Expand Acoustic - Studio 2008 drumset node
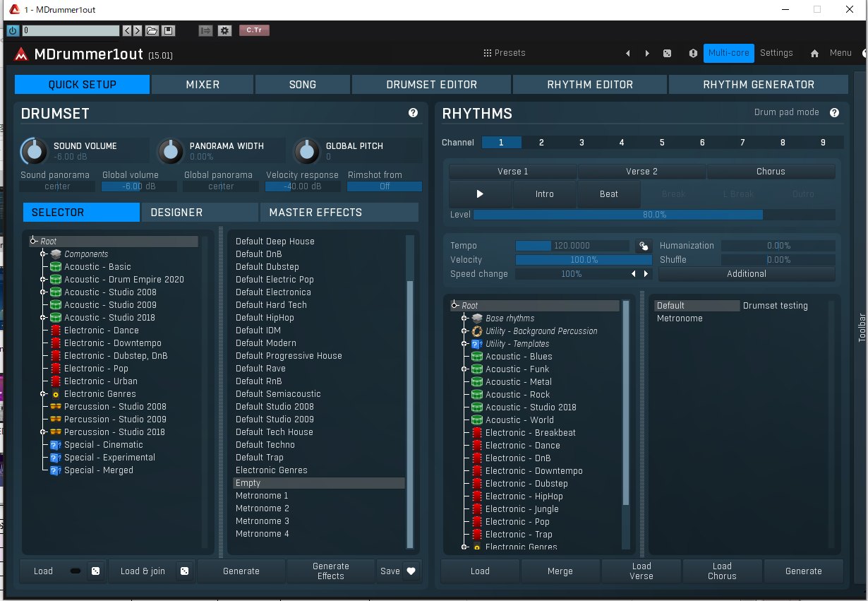 coord(43,292)
